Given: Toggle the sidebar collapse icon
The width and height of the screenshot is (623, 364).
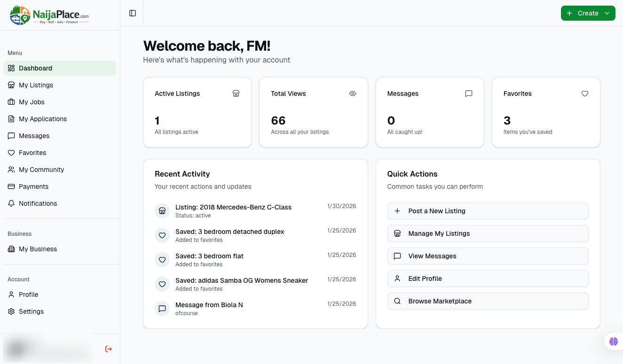Looking at the screenshot, I should (133, 13).
